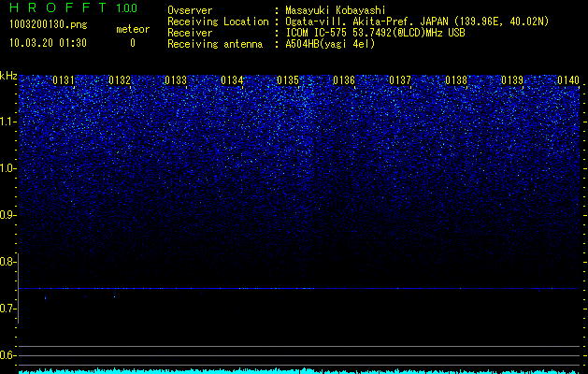
Task: Click the 0135 time marker
Action: click(x=288, y=80)
